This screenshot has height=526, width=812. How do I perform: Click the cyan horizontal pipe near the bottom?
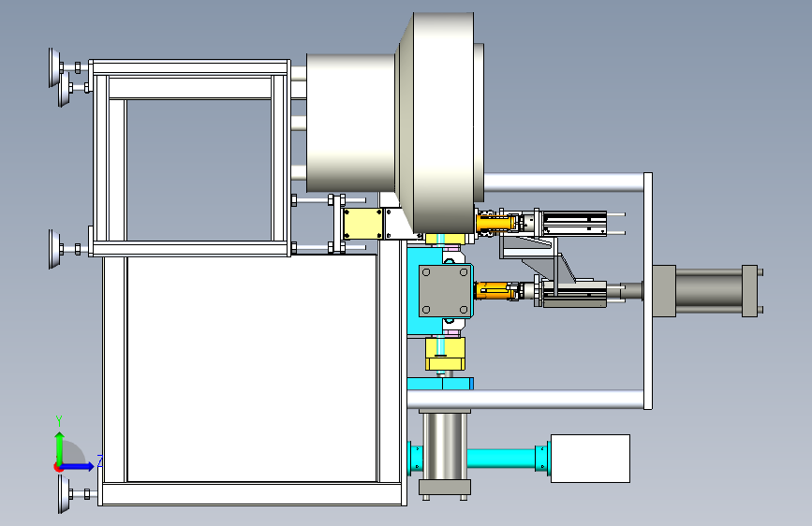click(501, 459)
